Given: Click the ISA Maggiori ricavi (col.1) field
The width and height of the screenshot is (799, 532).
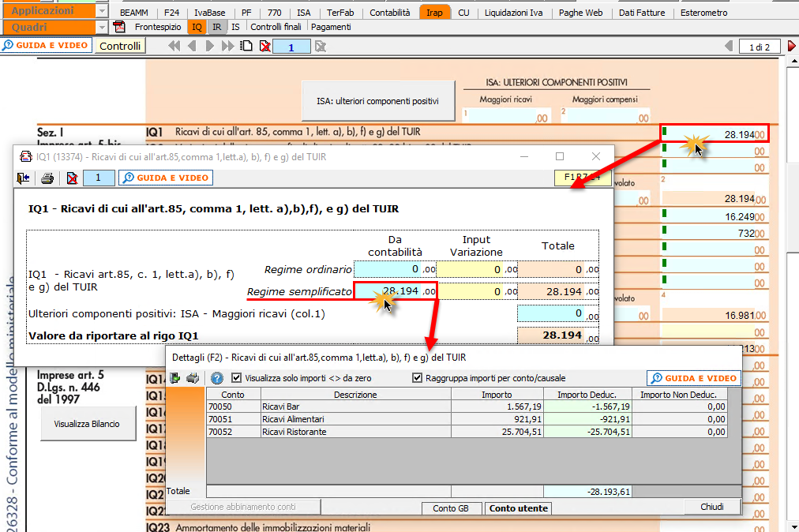Looking at the screenshot, I should [558, 313].
